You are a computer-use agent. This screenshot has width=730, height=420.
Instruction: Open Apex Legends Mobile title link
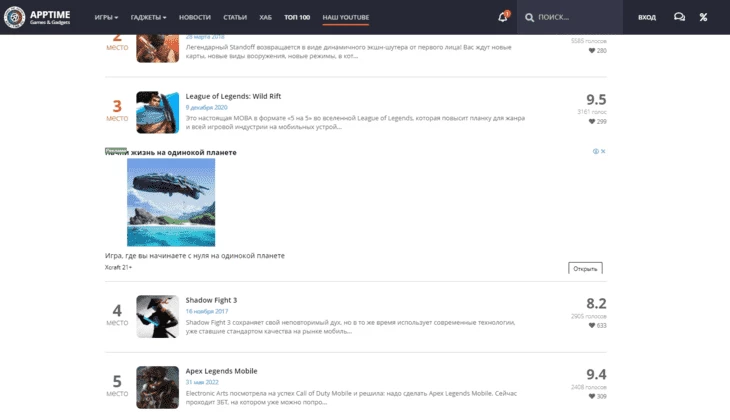(x=221, y=371)
